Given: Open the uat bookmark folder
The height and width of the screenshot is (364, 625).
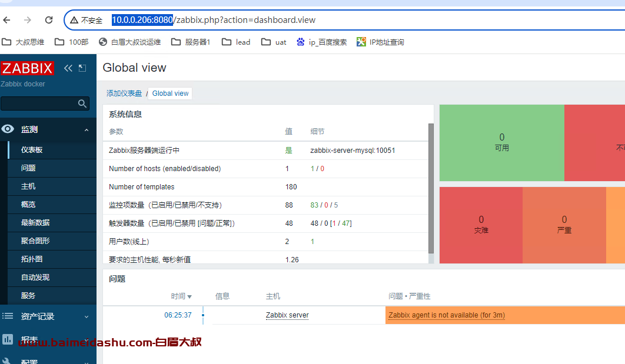Looking at the screenshot, I should (x=274, y=42).
